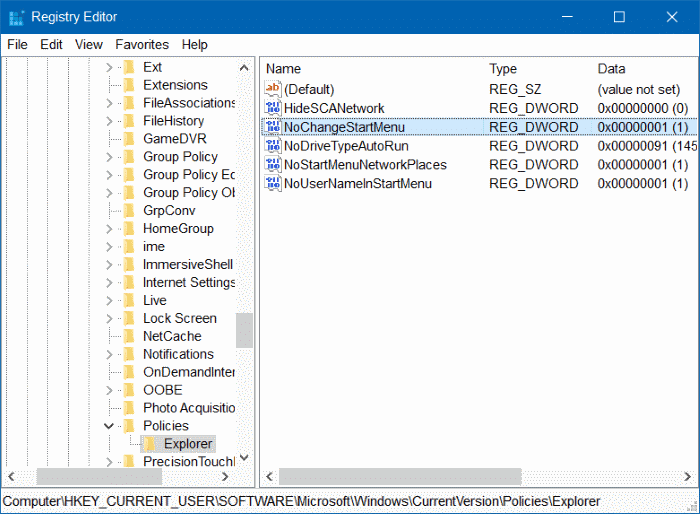Select the Explorer key label in tree
Image resolution: width=700 pixels, height=514 pixels.
188,443
